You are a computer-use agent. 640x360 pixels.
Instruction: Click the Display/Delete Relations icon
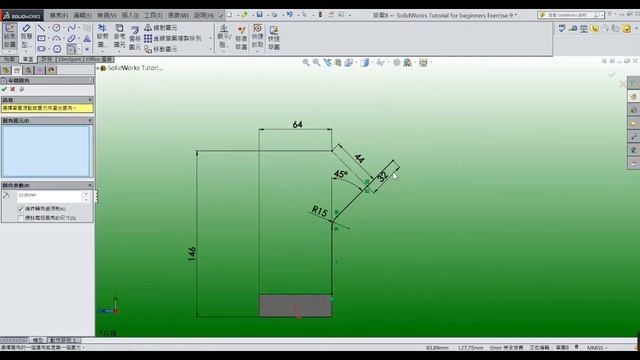[224, 29]
